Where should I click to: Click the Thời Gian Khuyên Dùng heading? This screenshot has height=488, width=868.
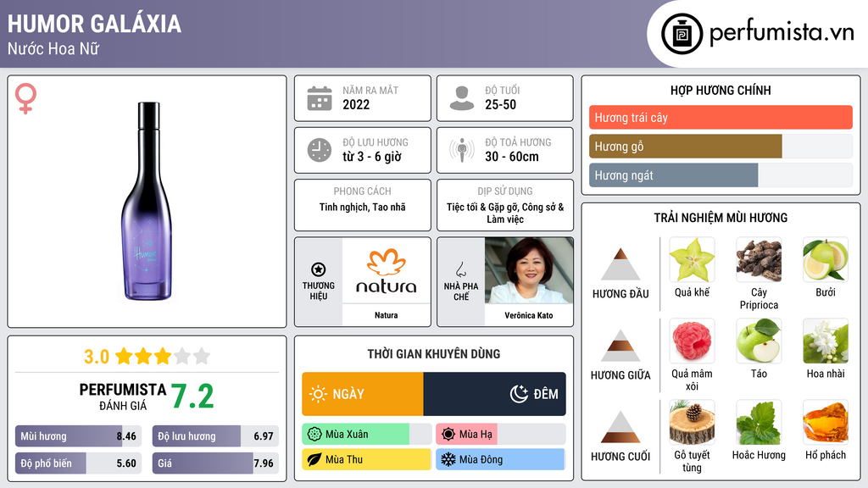434,353
